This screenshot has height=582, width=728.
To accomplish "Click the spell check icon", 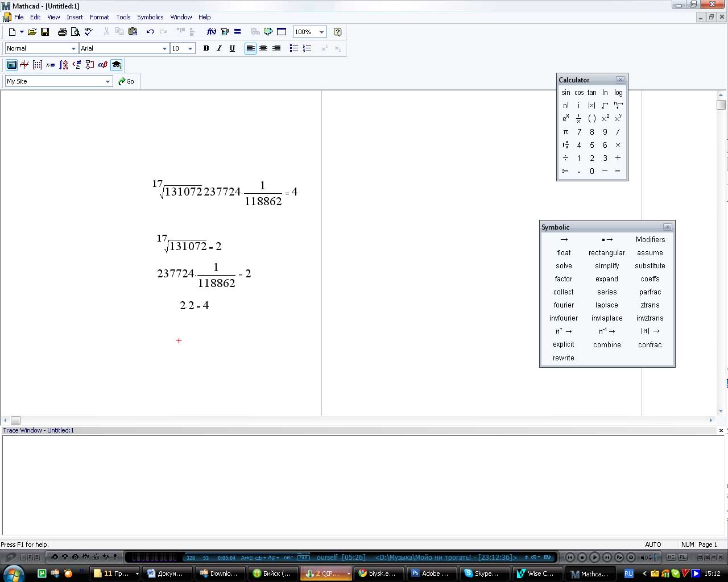I will (89, 32).
